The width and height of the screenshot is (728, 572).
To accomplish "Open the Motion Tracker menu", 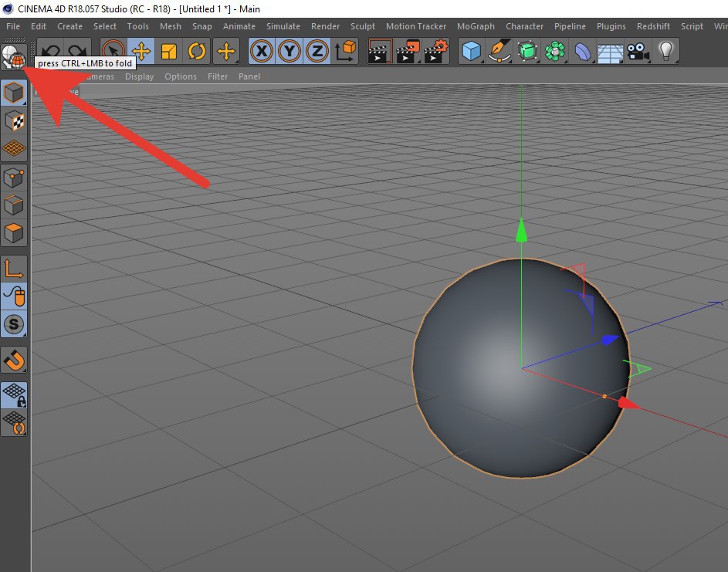I will click(x=416, y=26).
